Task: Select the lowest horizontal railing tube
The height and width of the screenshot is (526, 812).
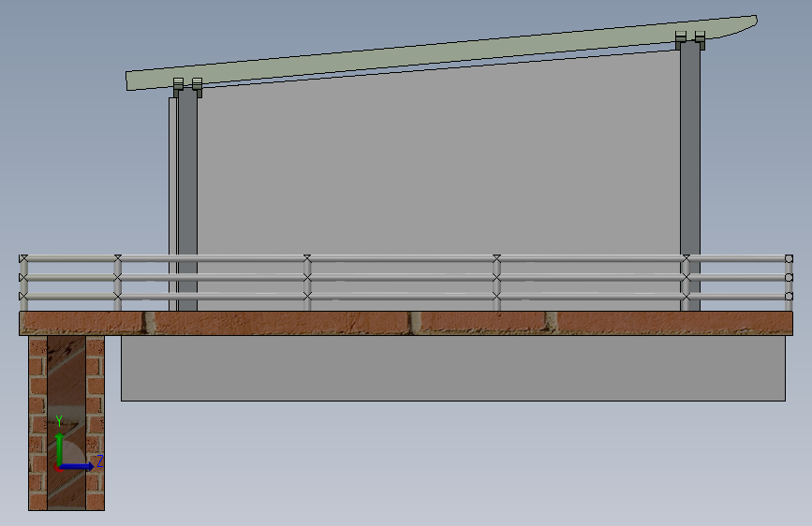Action: pos(406,296)
